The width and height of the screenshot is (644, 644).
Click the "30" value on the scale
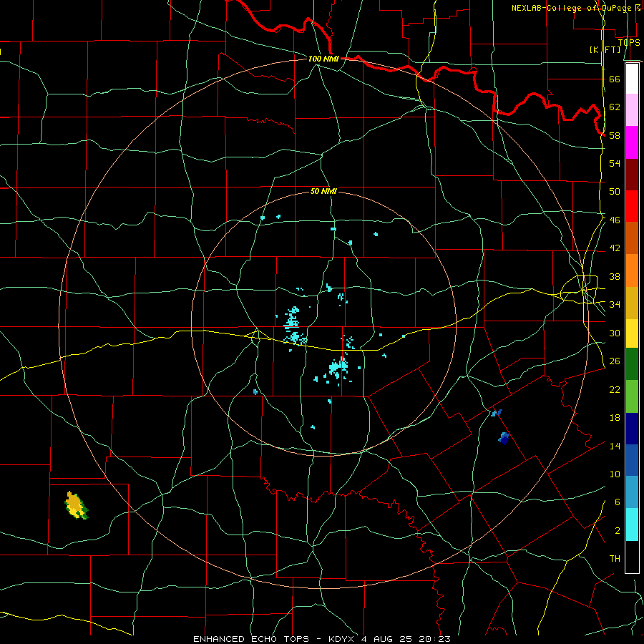(615, 333)
